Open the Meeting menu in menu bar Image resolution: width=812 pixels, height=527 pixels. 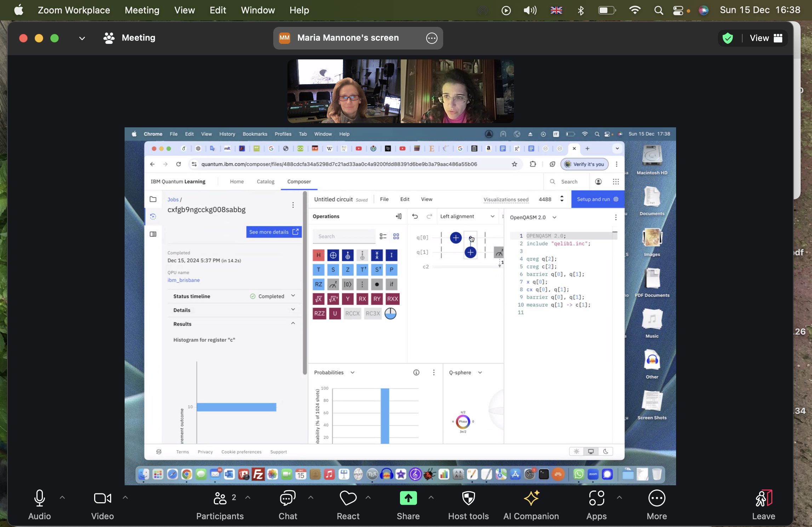click(x=142, y=10)
